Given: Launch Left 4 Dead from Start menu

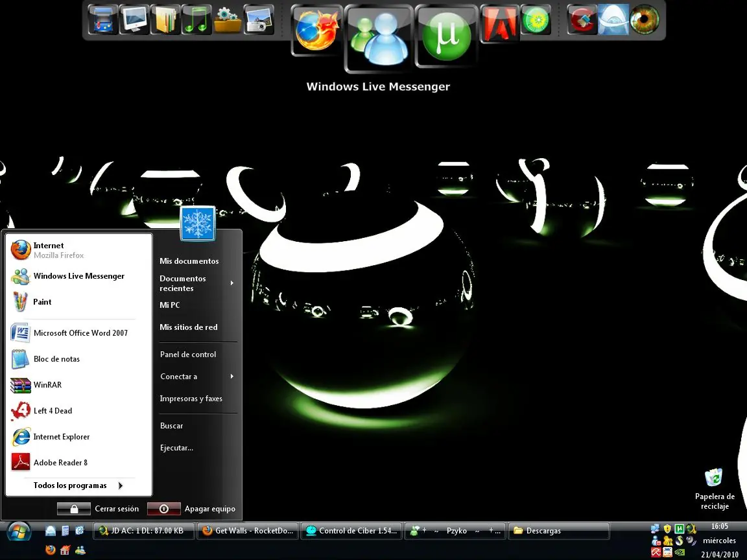Looking at the screenshot, I should (x=53, y=411).
